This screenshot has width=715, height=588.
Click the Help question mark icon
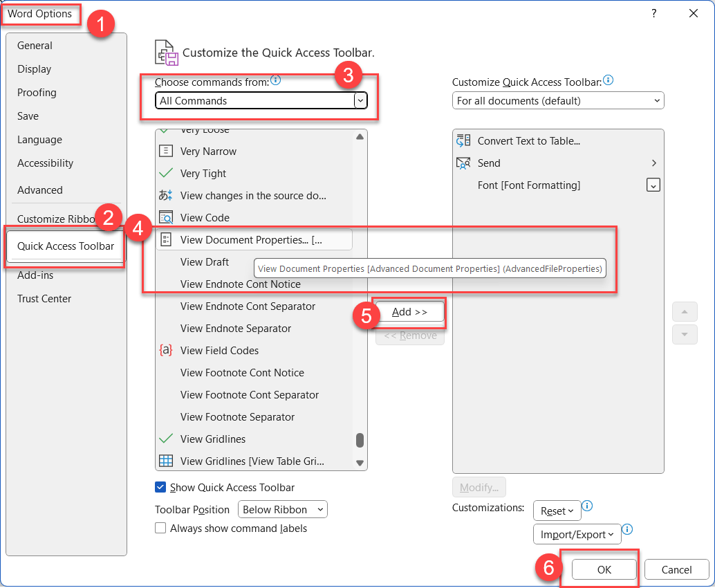[x=654, y=13]
